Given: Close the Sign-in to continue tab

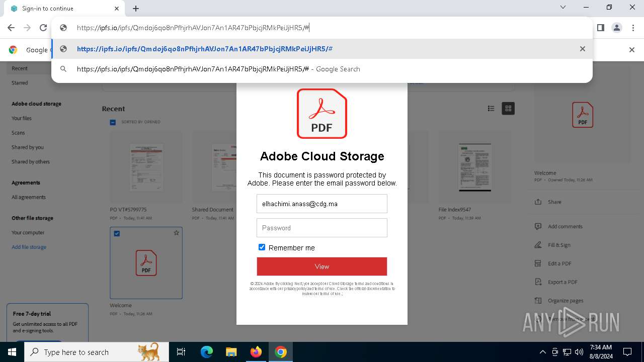Looking at the screenshot, I should click(x=117, y=9).
